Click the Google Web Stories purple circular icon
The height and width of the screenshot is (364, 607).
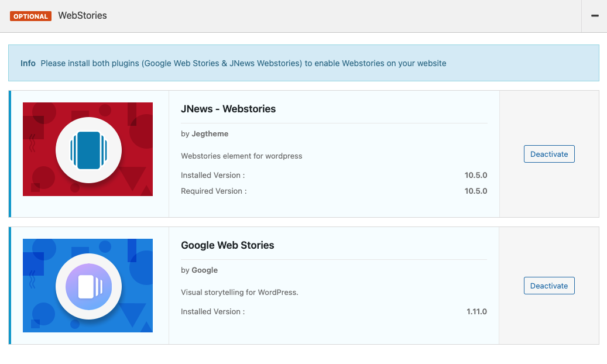point(88,286)
